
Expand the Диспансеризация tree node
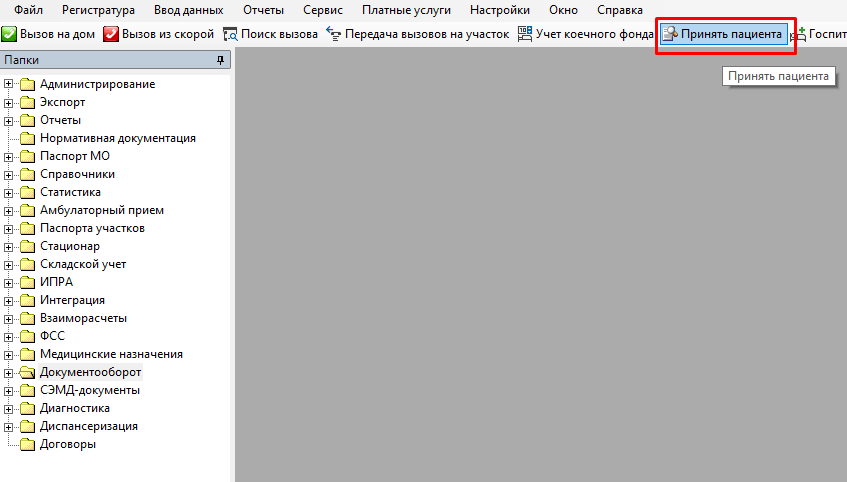[x=8, y=427]
